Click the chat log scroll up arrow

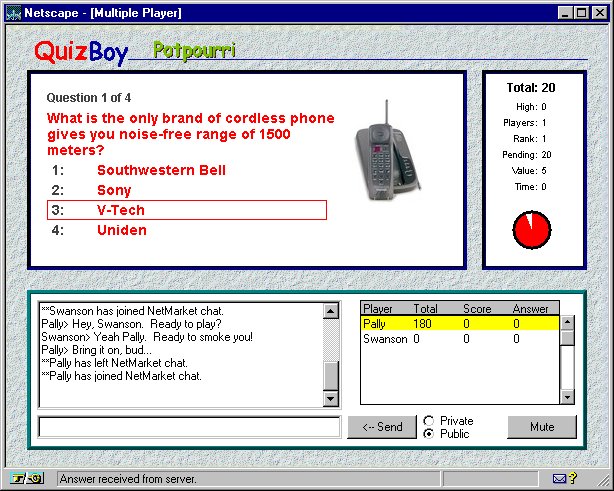[x=331, y=311]
